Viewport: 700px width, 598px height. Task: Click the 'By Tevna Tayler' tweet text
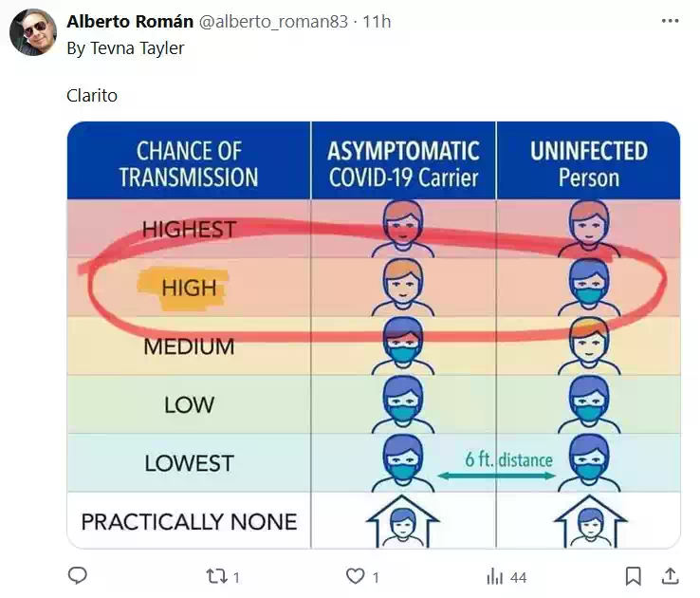[x=125, y=47]
